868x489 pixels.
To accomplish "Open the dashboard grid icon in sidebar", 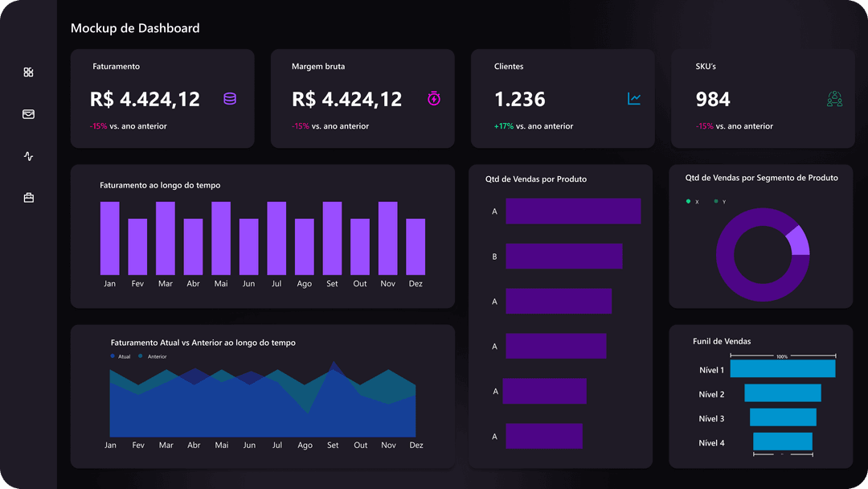I will click(29, 72).
